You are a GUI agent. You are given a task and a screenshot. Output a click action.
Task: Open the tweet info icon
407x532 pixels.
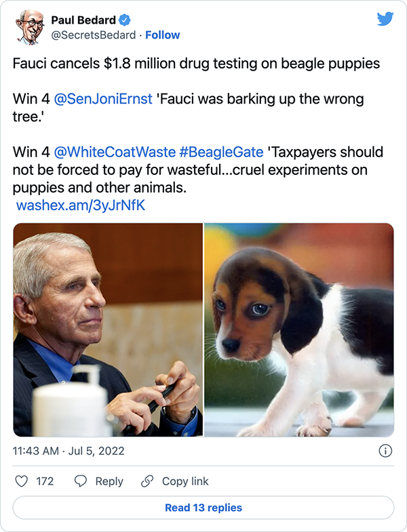point(385,451)
